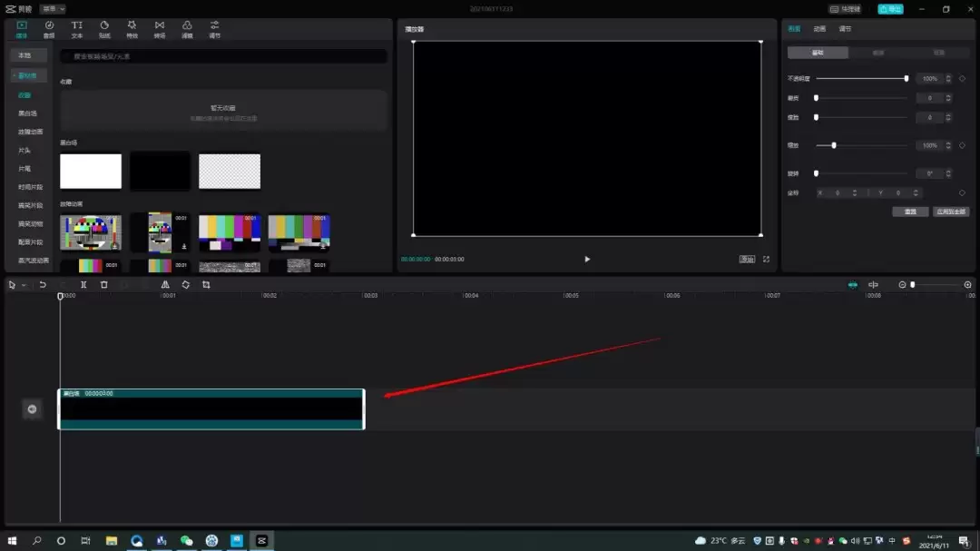Click the teal 导出 export button
The width and height of the screenshot is (980, 551).
(890, 9)
